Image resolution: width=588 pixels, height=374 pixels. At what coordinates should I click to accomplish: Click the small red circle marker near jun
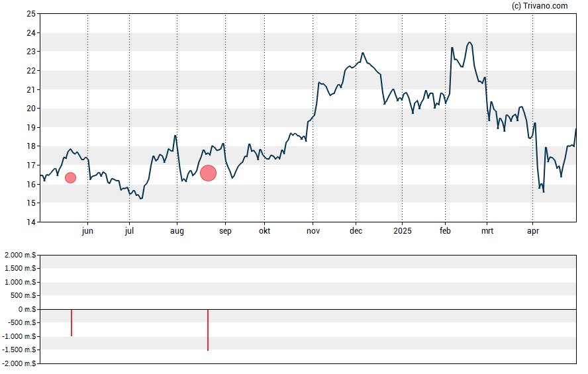click(70, 177)
